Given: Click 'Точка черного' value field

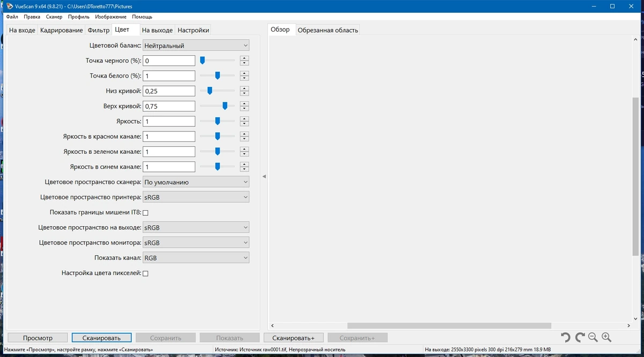Looking at the screenshot, I should tap(169, 61).
